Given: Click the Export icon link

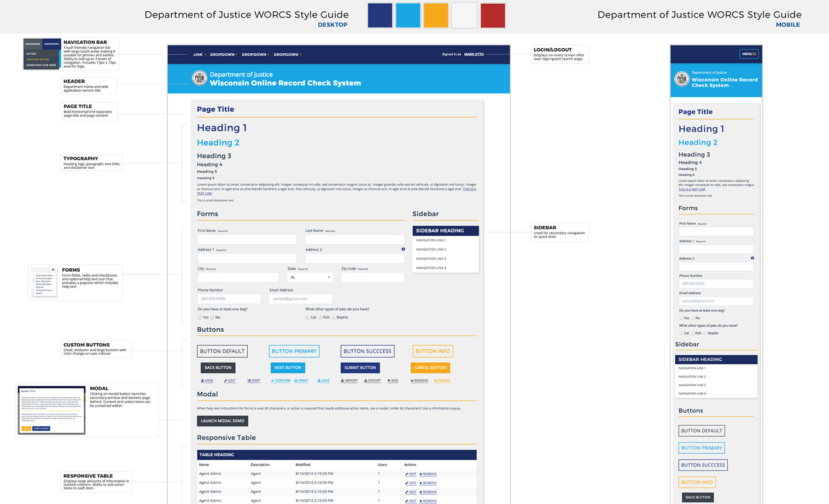Looking at the screenshot, I should click(x=372, y=381).
